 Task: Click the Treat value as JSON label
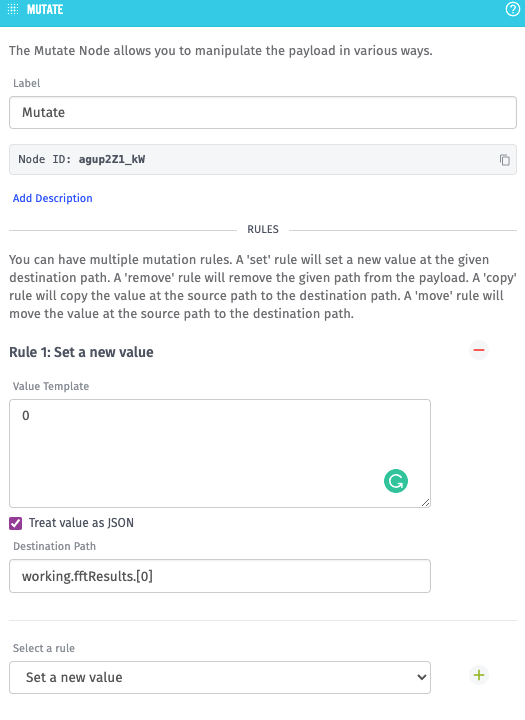[81, 523]
